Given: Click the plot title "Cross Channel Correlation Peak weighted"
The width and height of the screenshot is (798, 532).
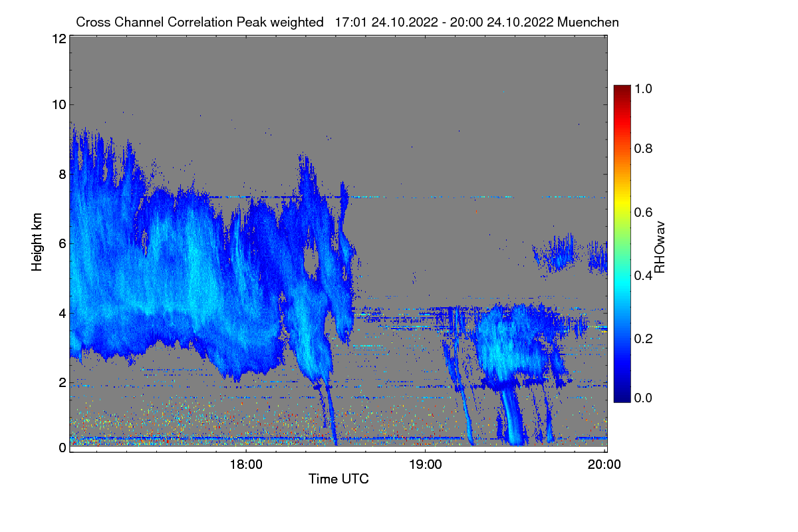Looking at the screenshot, I should point(201,22).
